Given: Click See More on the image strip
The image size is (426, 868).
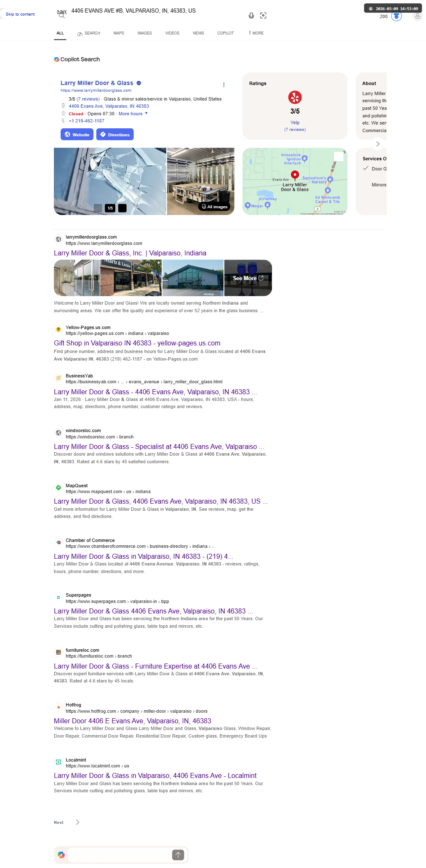Looking at the screenshot, I should [x=248, y=278].
